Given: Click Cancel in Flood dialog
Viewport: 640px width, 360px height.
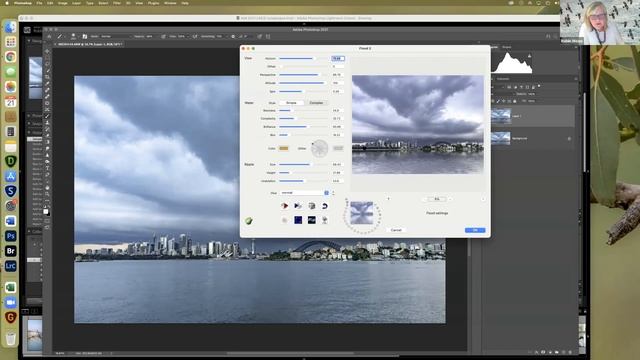Looking at the screenshot, I should coord(396,230).
